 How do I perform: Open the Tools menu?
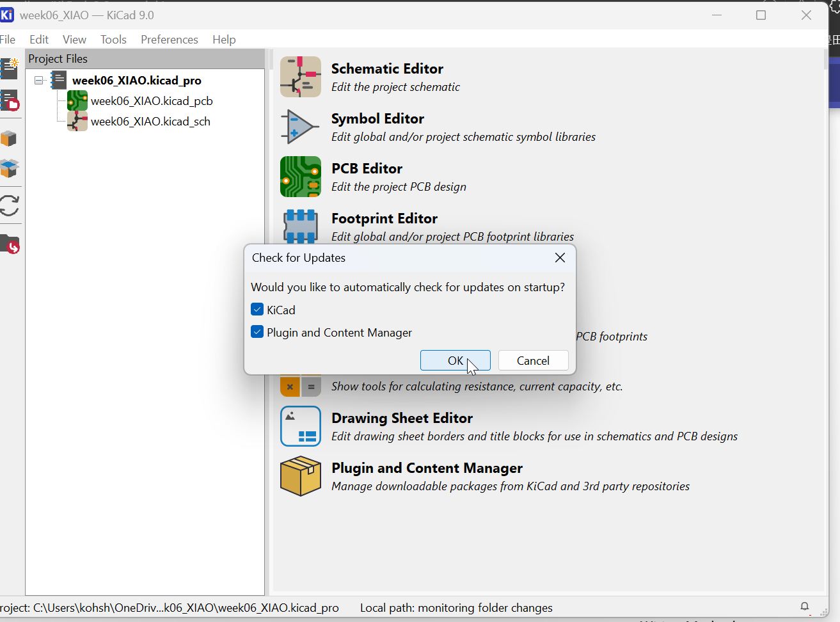tap(113, 39)
